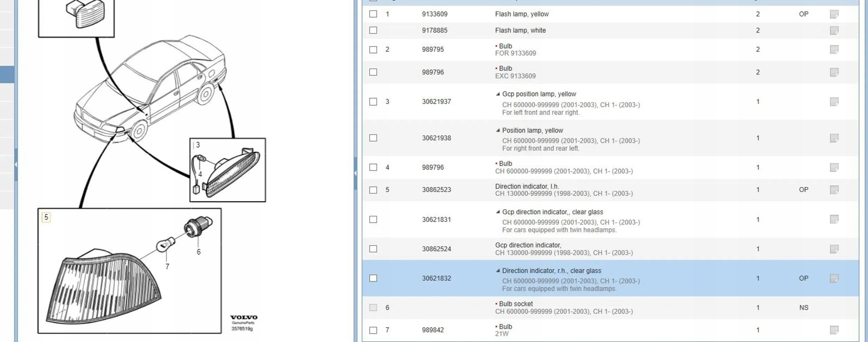This screenshot has height=342, width=868.
Task: Click the direction indicator lens drawing
Action: (103, 287)
